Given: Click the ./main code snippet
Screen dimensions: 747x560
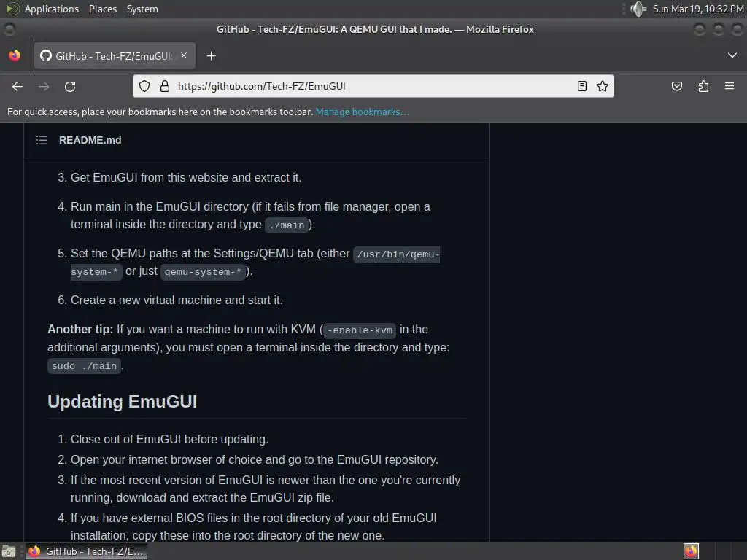Looking at the screenshot, I should pyautogui.click(x=286, y=225).
